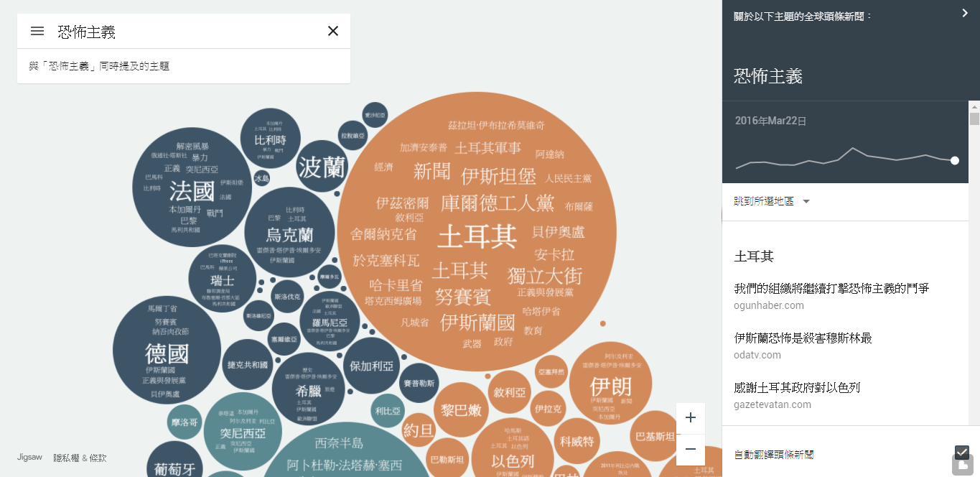The height and width of the screenshot is (477, 980).
Task: Select the 黎巴嫩 bubble
Action: pos(461,410)
